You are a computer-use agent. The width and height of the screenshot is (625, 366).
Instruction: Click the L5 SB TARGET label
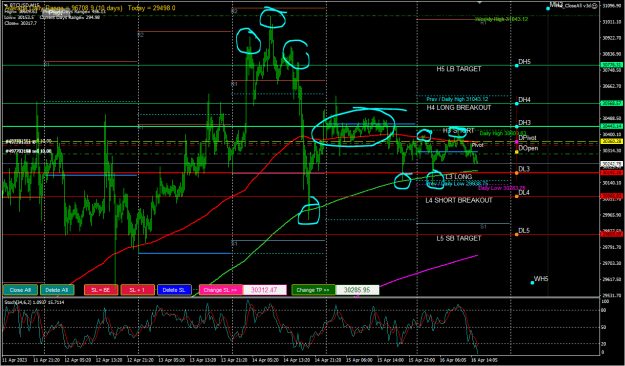(459, 238)
